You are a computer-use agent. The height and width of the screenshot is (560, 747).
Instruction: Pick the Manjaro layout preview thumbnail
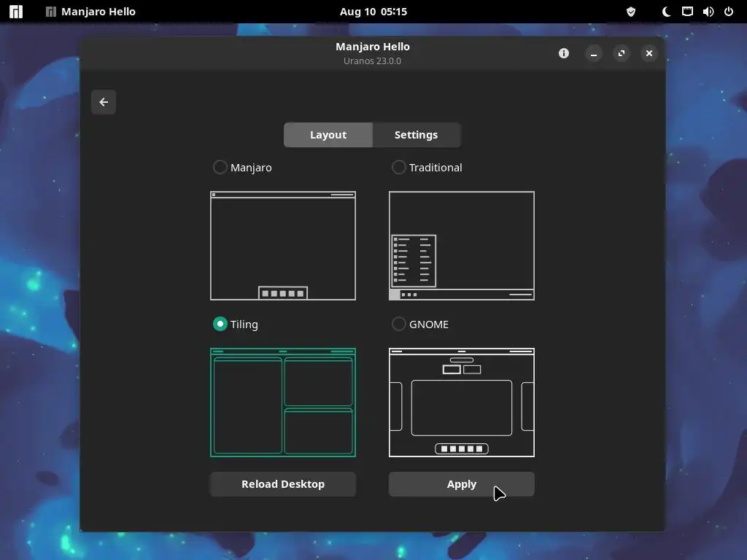(x=283, y=246)
